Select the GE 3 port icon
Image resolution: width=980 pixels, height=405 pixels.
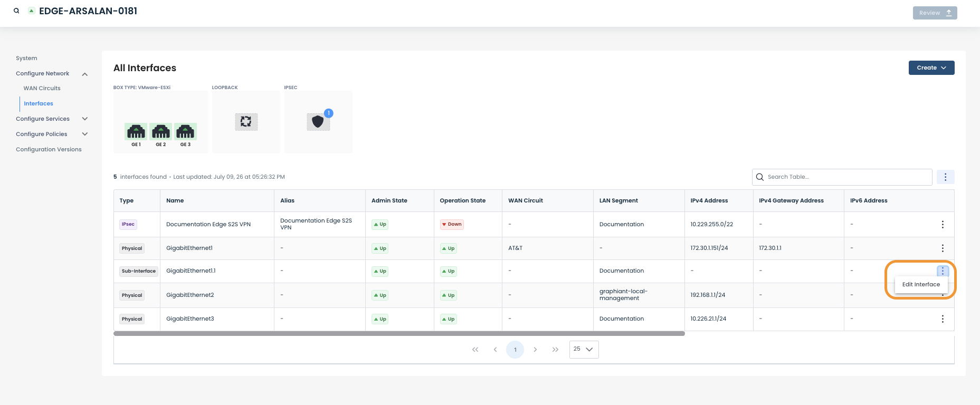185,131
